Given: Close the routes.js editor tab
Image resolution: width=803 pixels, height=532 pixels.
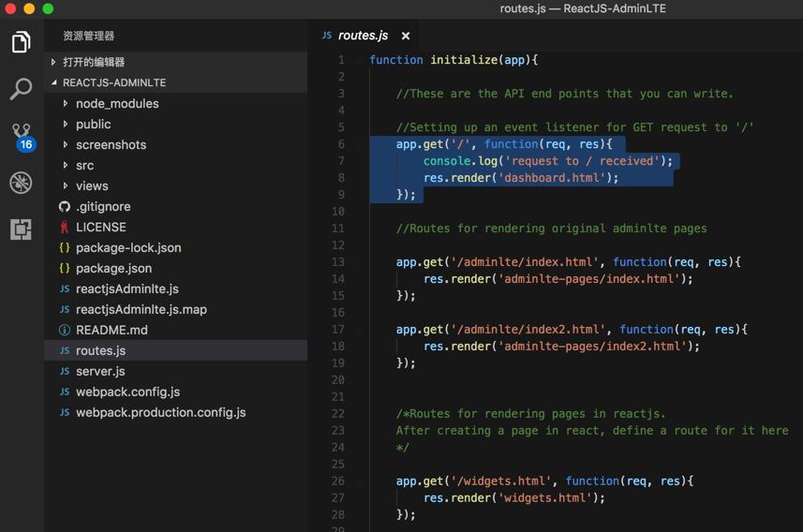Looking at the screenshot, I should tap(406, 36).
